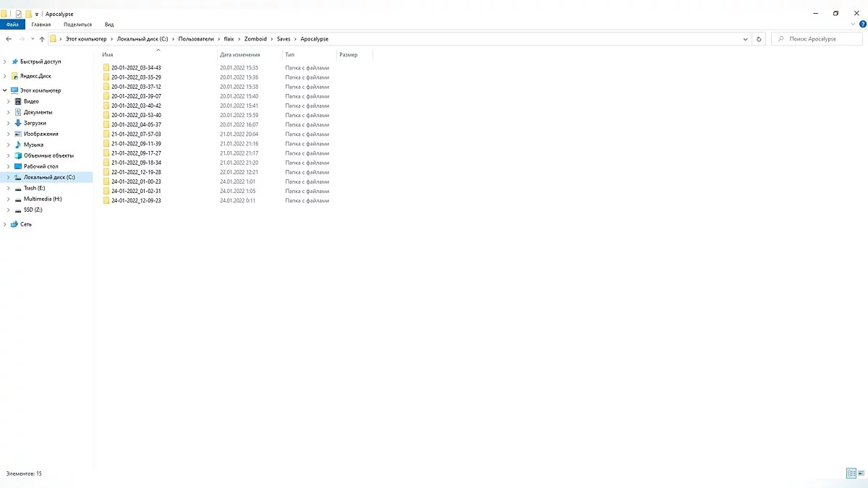The width and height of the screenshot is (868, 488).
Task: Open address bar history dropdown
Action: pos(746,39)
